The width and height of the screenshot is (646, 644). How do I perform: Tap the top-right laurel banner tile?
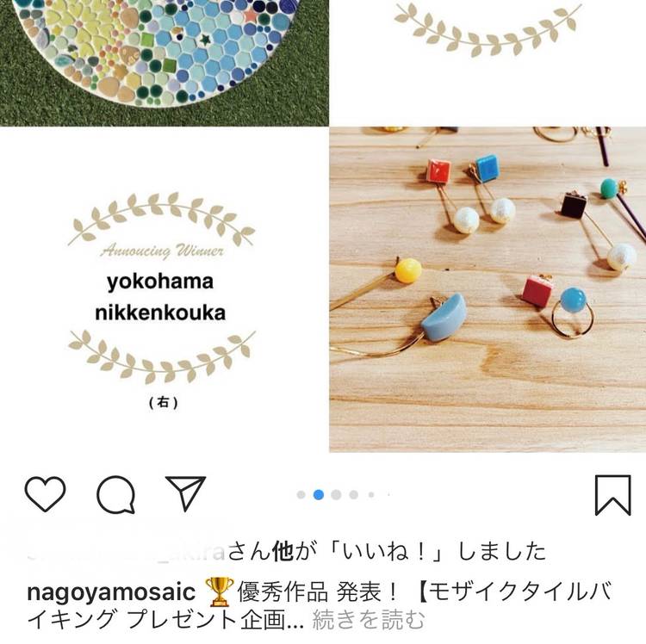click(x=488, y=63)
